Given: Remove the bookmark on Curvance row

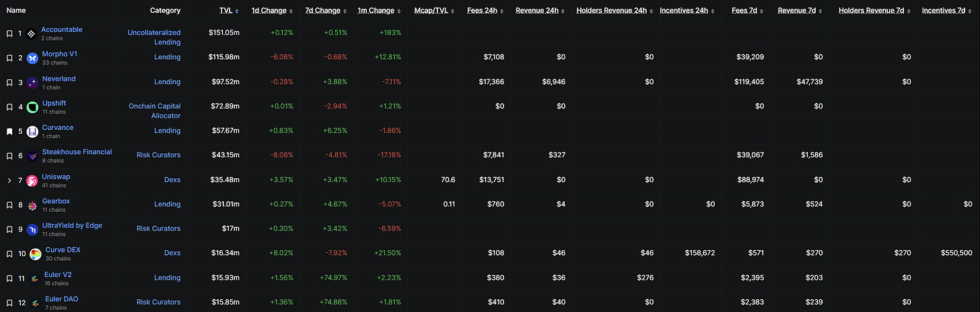Looking at the screenshot, I should pos(9,132).
